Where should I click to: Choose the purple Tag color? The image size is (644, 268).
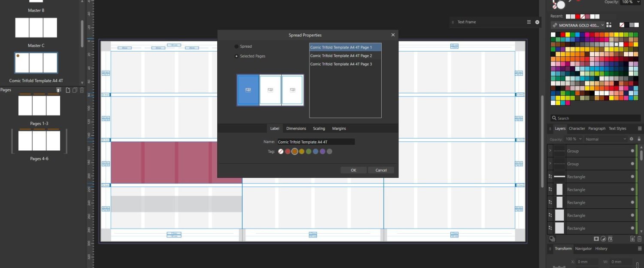[322, 151]
